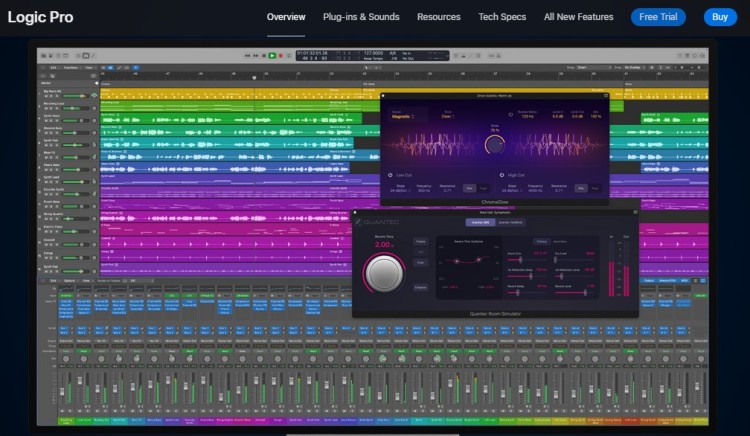The image size is (750, 436).
Task: Open the Editors pencil icon
Action: (93, 56)
